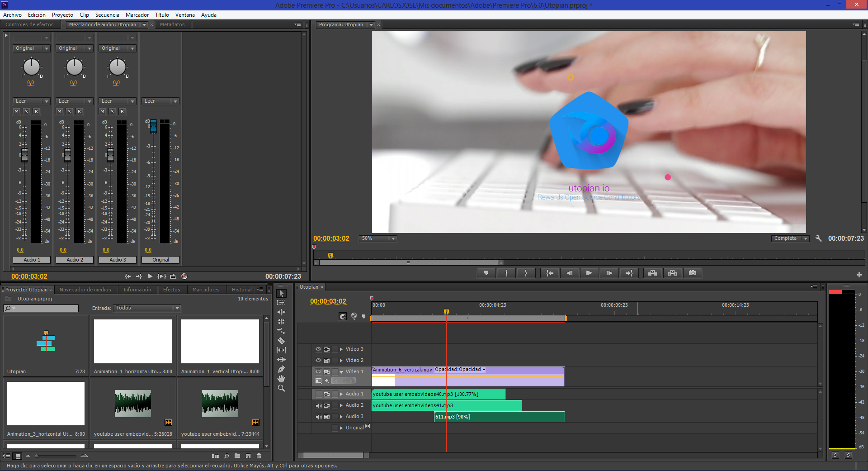Open the button editor plus icon

click(859, 275)
